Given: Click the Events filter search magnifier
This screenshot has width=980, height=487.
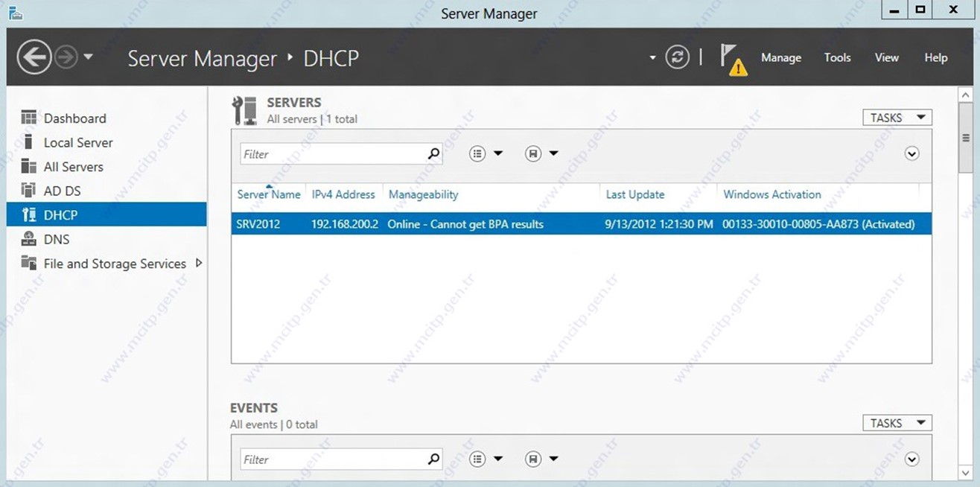Looking at the screenshot, I should point(434,459).
